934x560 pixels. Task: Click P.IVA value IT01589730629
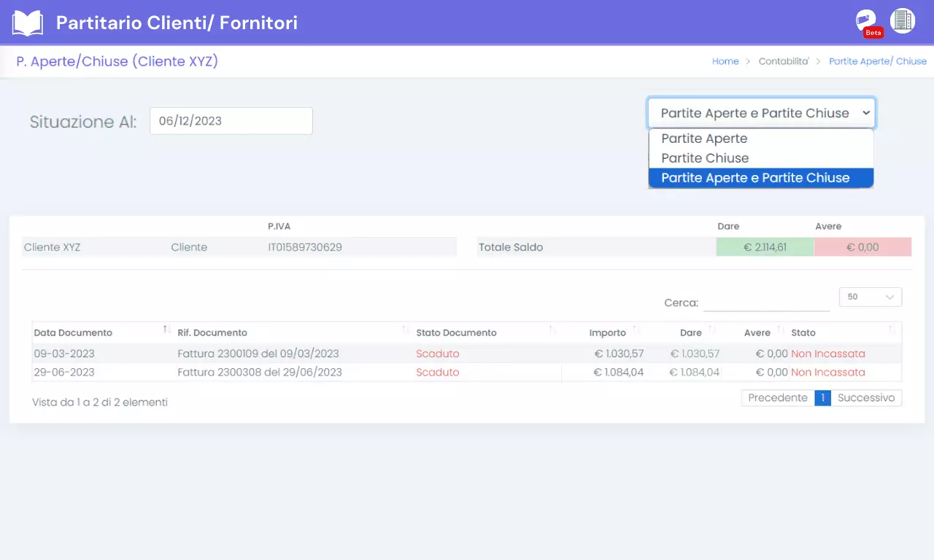305,247
